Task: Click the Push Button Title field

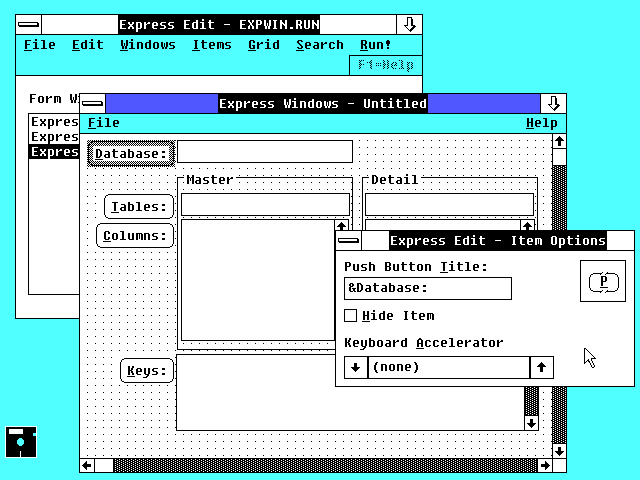Action: (x=428, y=289)
